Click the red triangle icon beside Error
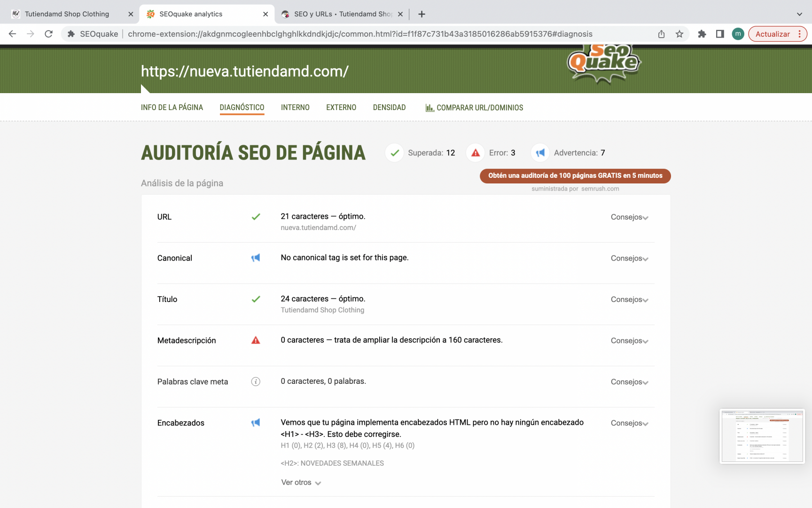 (x=476, y=153)
